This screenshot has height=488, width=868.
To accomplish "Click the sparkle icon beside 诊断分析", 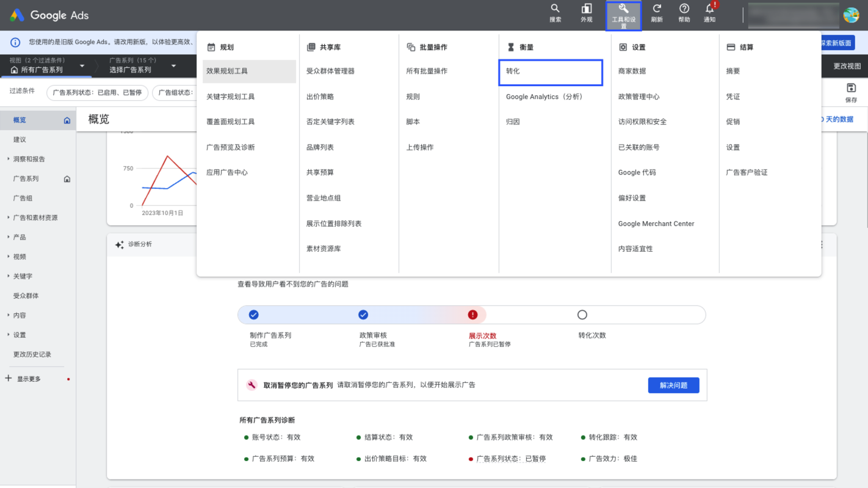I will coord(120,244).
